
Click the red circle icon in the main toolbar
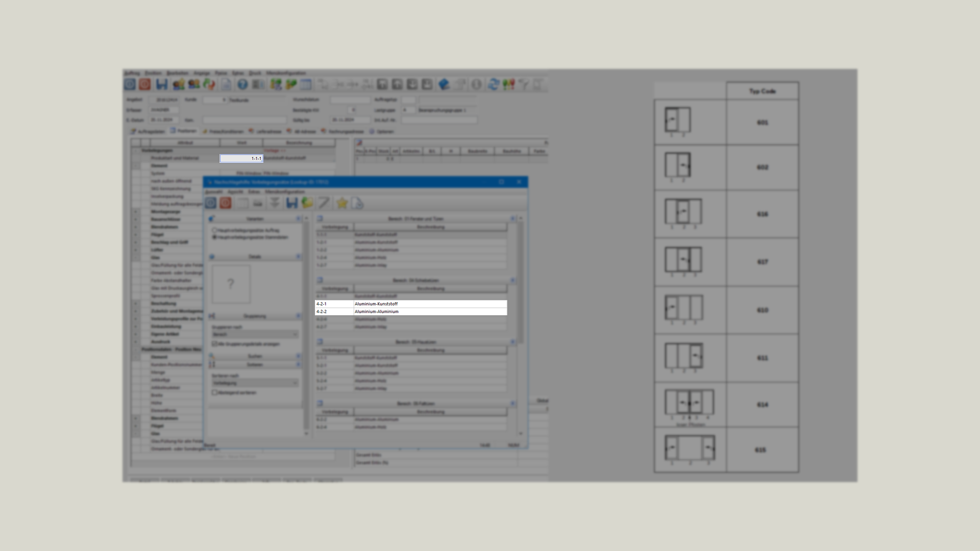pos(145,85)
